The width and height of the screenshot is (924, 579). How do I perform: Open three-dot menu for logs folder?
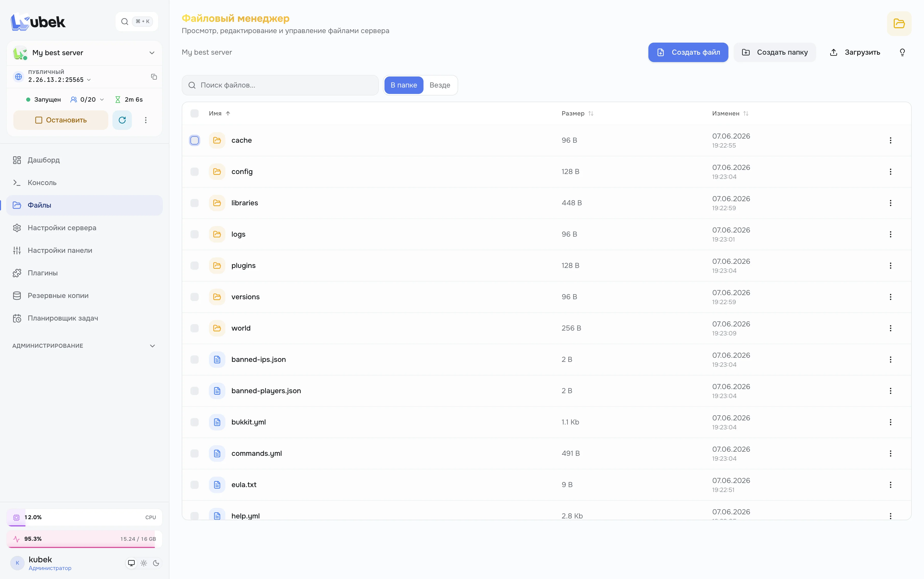click(x=890, y=234)
